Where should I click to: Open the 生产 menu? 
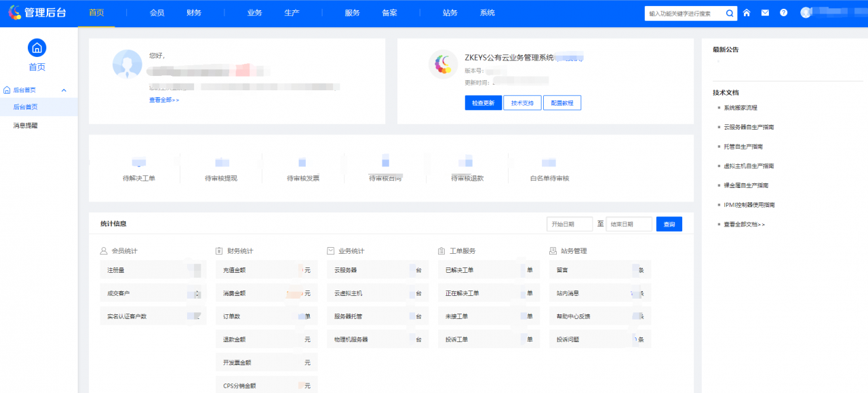coord(292,12)
